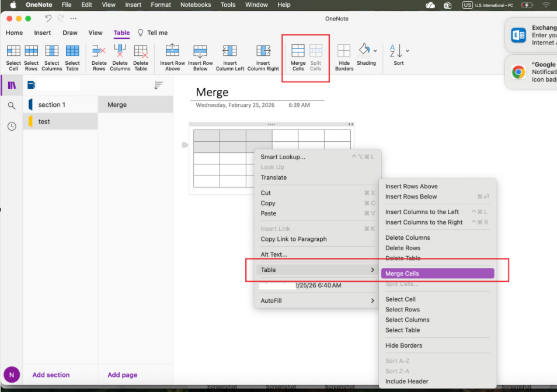Switch to the Insert ribbon tab
The height and width of the screenshot is (392, 557).
tap(42, 33)
